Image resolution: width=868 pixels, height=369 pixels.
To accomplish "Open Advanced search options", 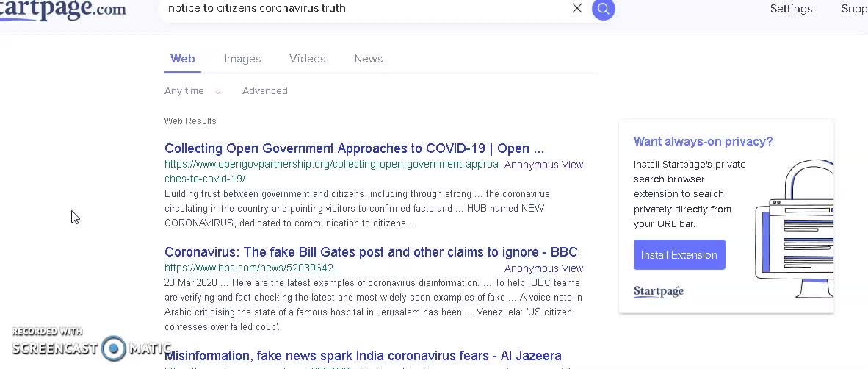I will pyautogui.click(x=264, y=91).
